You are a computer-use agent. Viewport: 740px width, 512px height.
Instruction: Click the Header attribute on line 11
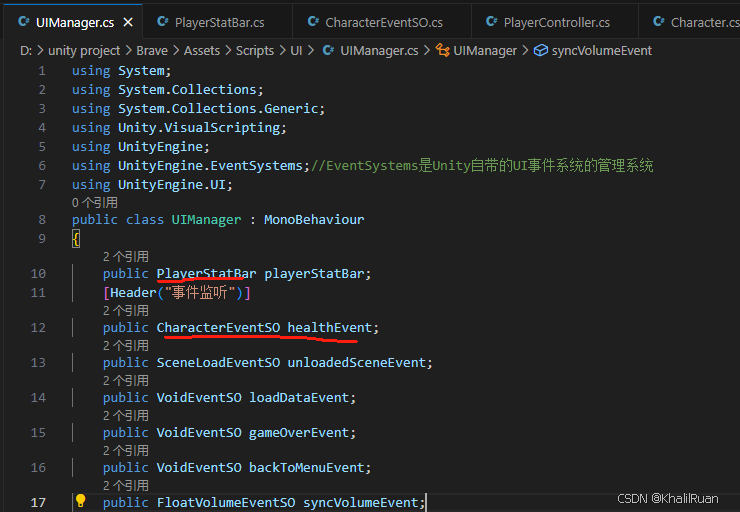(133, 293)
